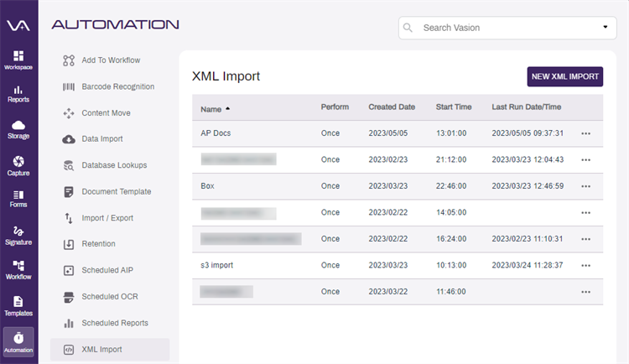
Task: Select the Box import name
Action: (207, 186)
